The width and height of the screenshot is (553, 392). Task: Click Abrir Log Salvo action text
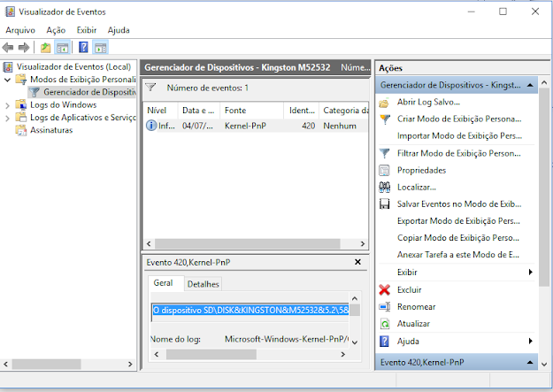pyautogui.click(x=428, y=103)
